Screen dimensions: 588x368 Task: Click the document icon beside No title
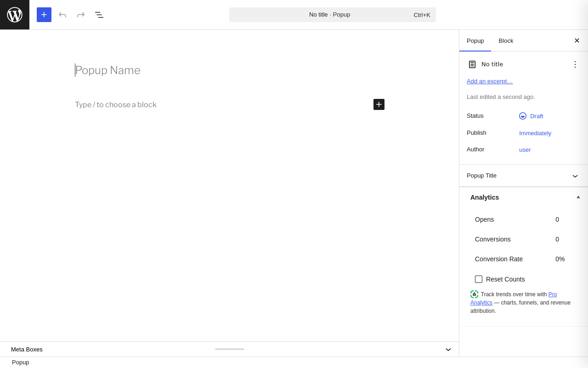click(472, 64)
